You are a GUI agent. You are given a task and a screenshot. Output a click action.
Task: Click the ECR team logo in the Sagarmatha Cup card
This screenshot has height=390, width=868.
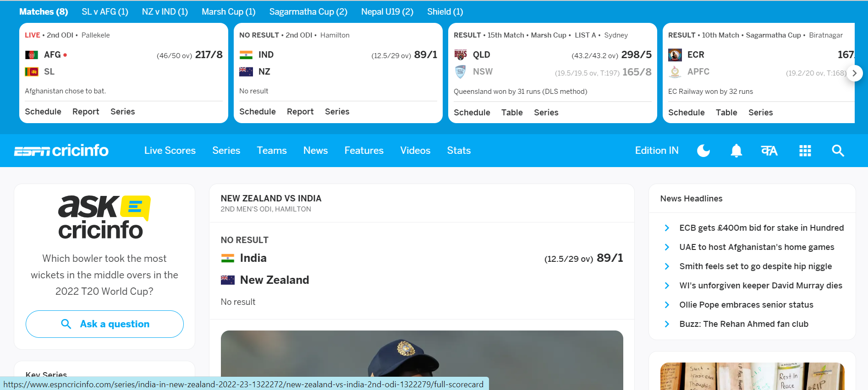(675, 55)
